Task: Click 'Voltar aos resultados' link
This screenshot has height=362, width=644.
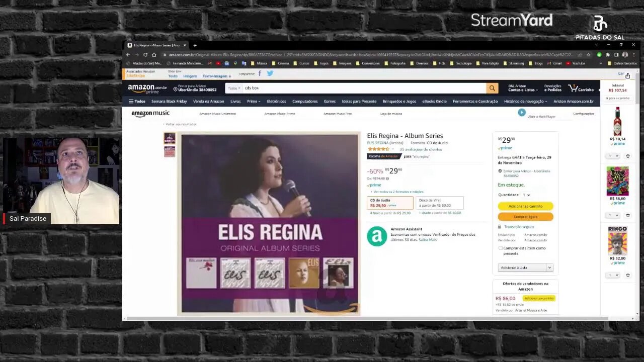Action: (180, 124)
